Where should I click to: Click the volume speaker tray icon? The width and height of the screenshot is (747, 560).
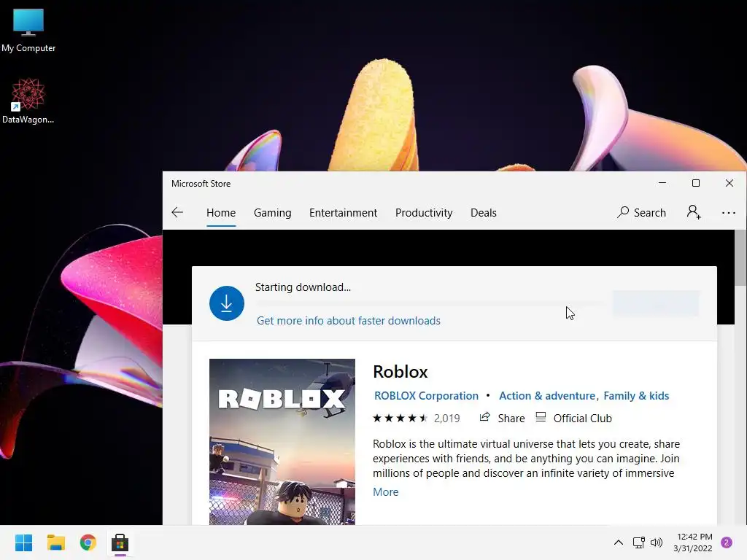(x=657, y=542)
